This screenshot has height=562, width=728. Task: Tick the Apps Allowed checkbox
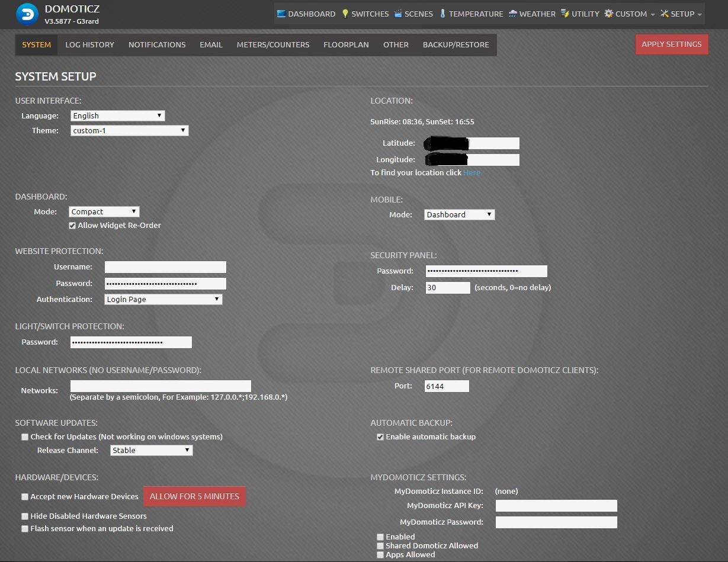(380, 555)
